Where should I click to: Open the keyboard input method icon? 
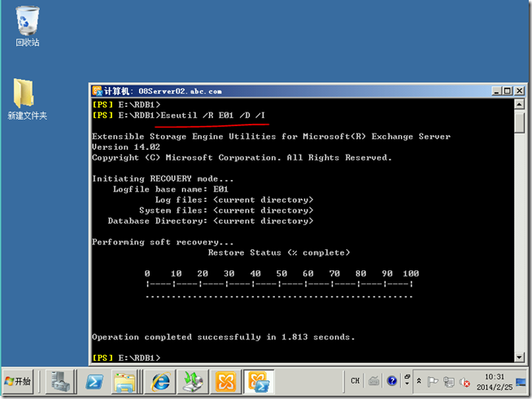point(373,381)
